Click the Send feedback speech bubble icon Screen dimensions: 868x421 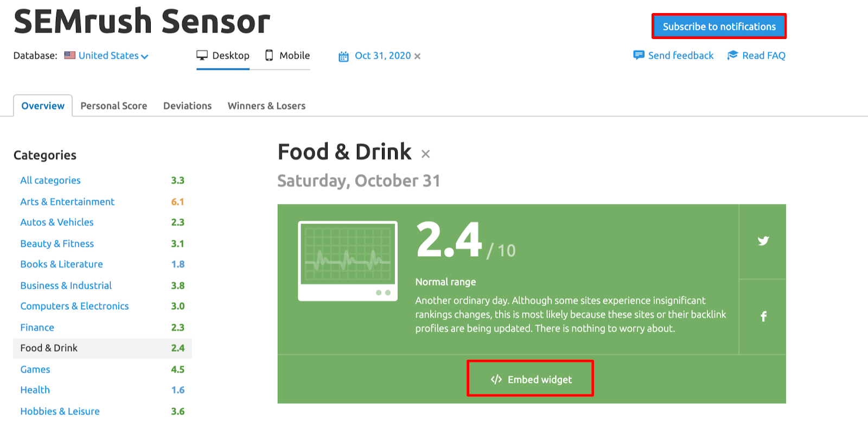coord(639,55)
